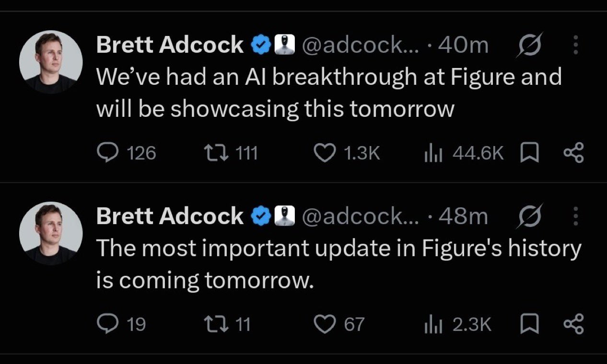Open Brett Adcock's avatar on second tweet
Viewport: 607px width, 364px height.
pyautogui.click(x=51, y=233)
